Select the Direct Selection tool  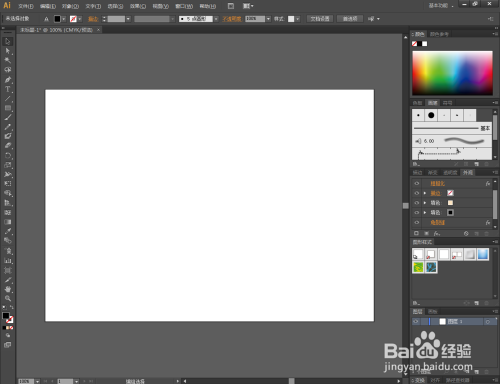[x=8, y=51]
